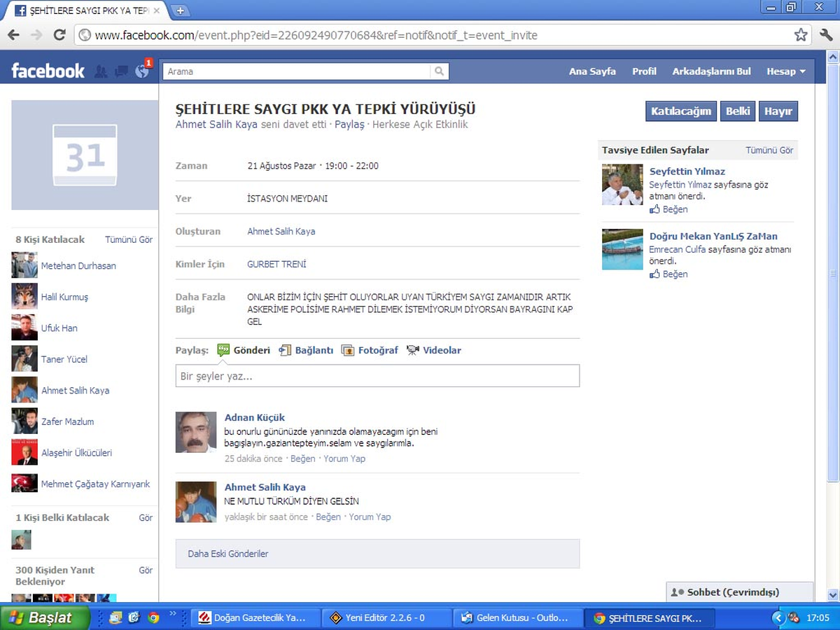Click the Paylaş link under event title

pos(349,125)
